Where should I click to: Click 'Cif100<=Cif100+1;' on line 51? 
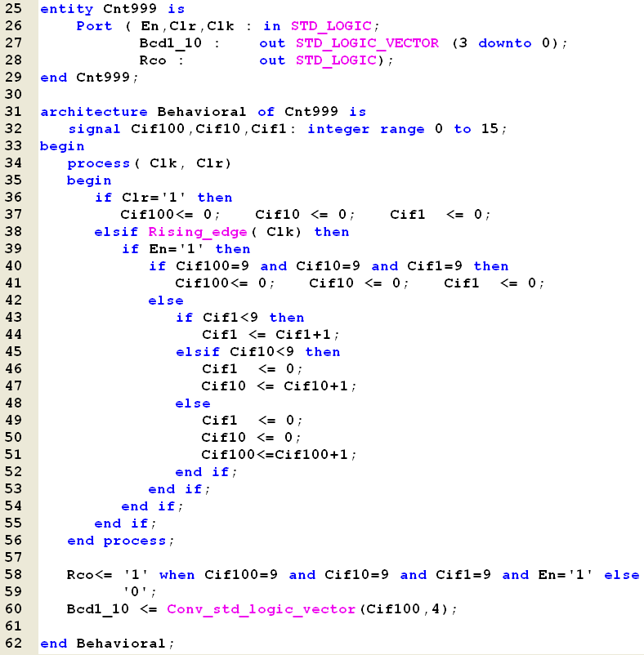click(280, 454)
